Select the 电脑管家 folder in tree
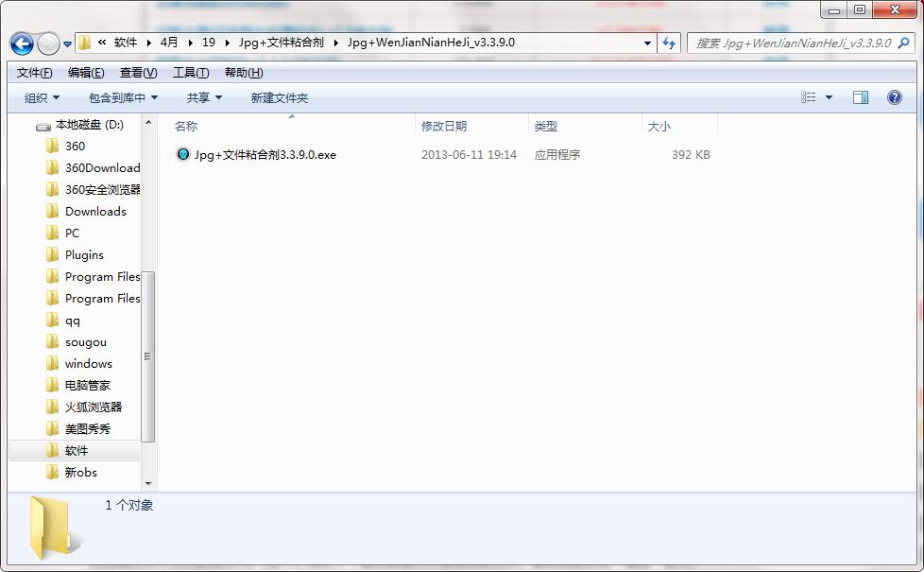 [x=87, y=386]
